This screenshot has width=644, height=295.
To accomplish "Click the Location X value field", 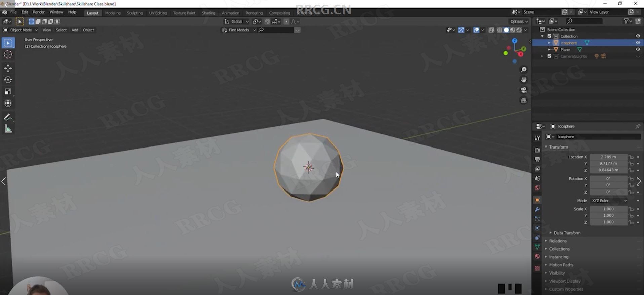I will click(608, 157).
